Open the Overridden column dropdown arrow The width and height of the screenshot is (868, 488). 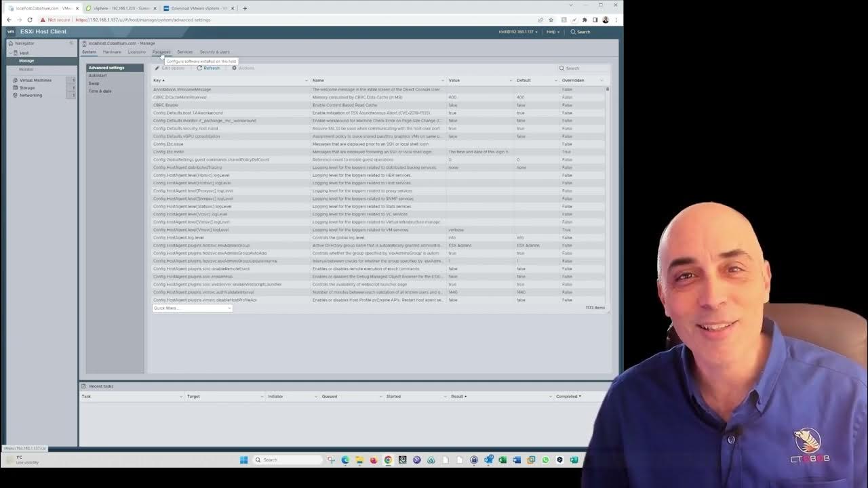[x=601, y=81]
